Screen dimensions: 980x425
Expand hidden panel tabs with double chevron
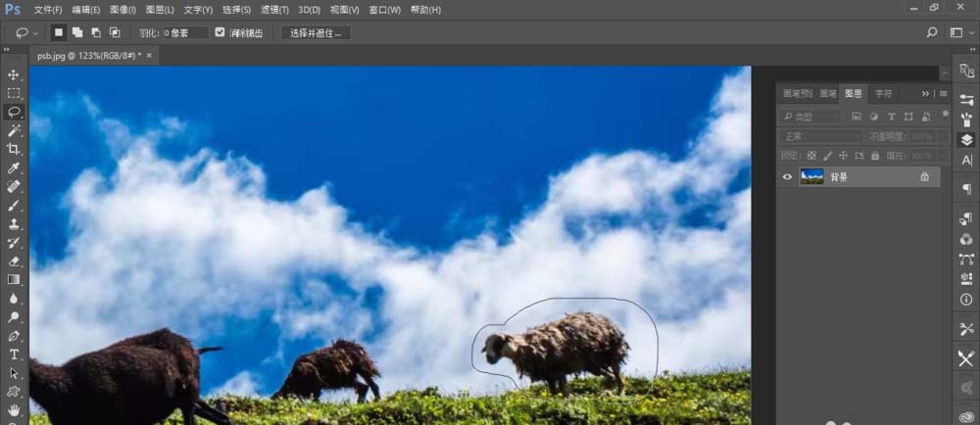coord(925,93)
